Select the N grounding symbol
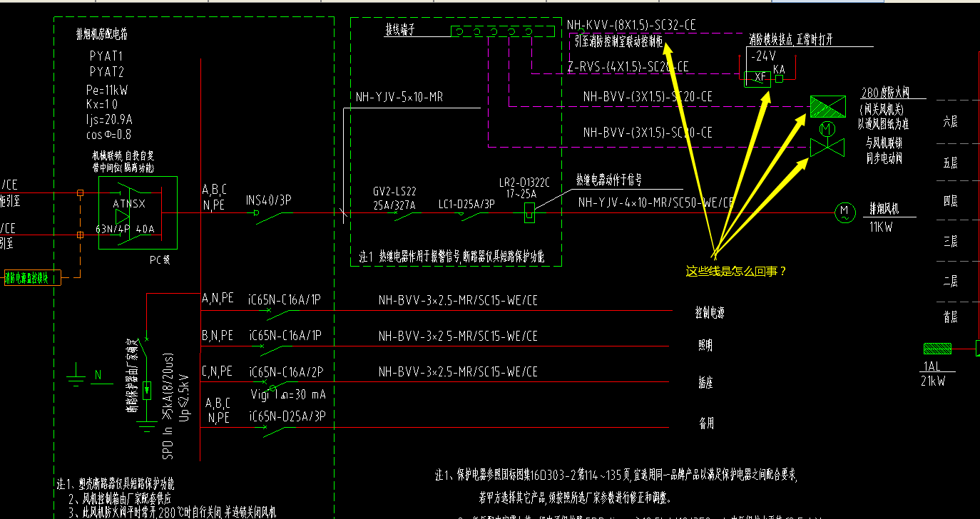This screenshot has width=980, height=519. click(x=78, y=376)
